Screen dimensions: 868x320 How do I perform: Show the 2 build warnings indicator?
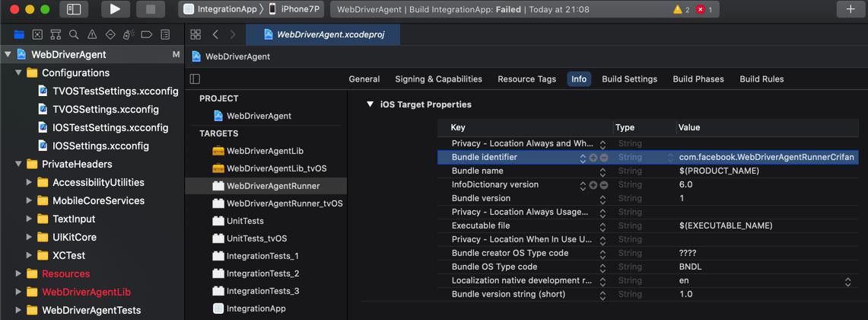coord(682,9)
